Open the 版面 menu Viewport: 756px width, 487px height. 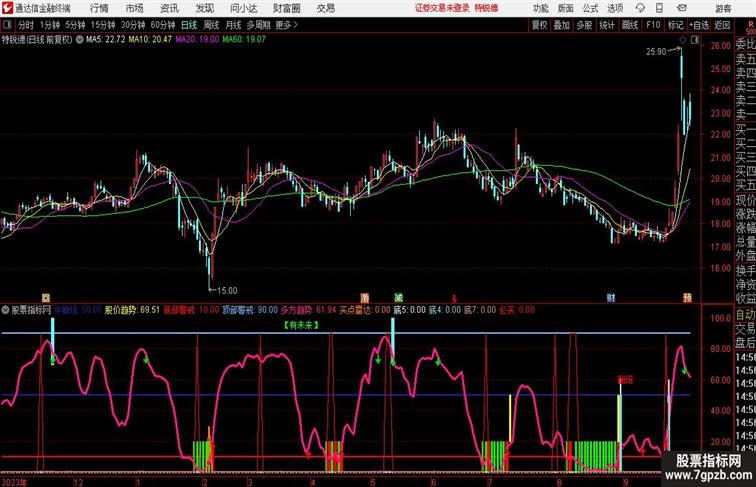pos(566,8)
